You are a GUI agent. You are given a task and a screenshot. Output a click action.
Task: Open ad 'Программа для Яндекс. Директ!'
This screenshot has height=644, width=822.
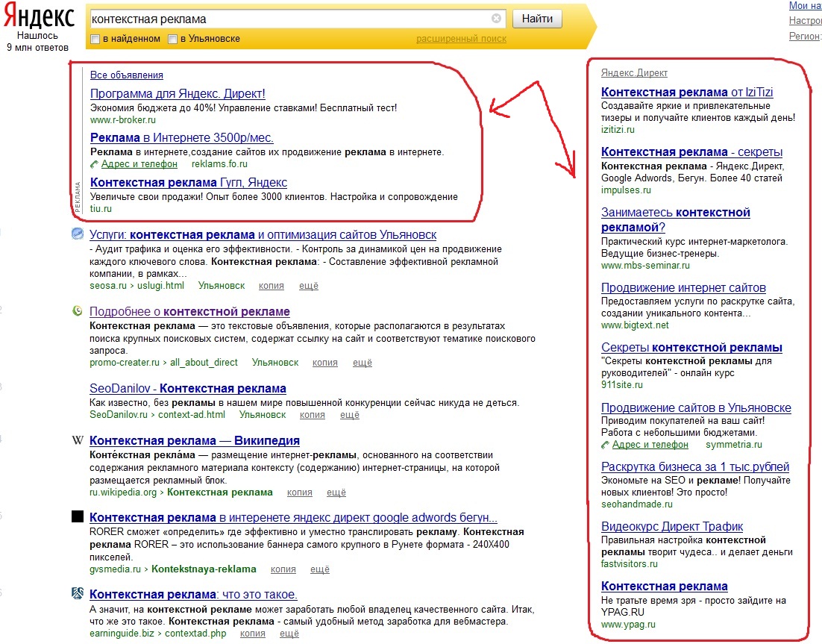pos(178,93)
